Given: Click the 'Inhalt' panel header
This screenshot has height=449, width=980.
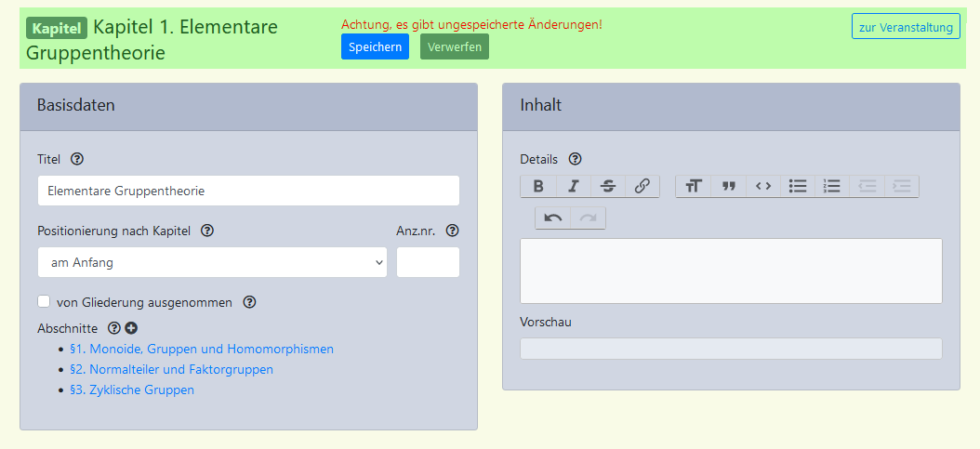Looking at the screenshot, I should (x=731, y=107).
